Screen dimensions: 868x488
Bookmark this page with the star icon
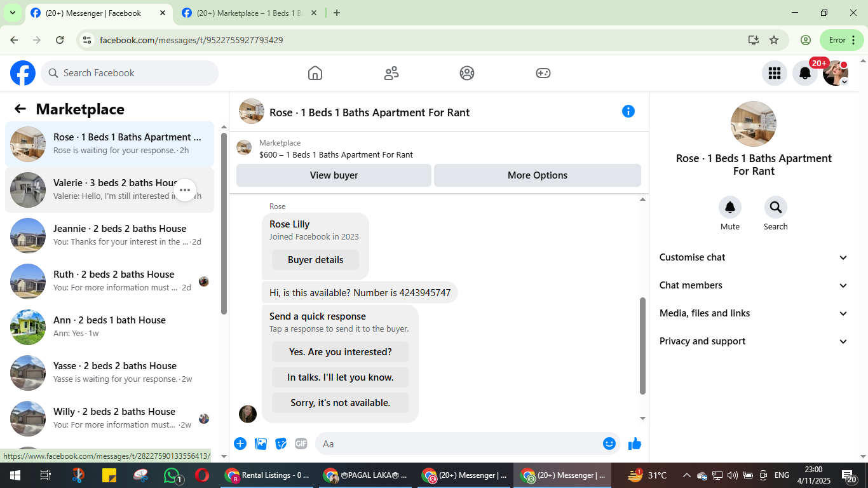click(774, 40)
